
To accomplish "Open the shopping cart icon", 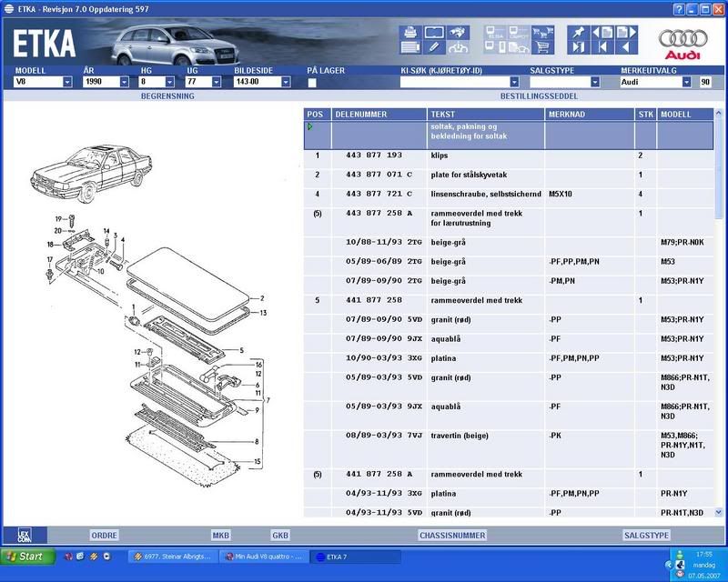I will click(x=543, y=47).
